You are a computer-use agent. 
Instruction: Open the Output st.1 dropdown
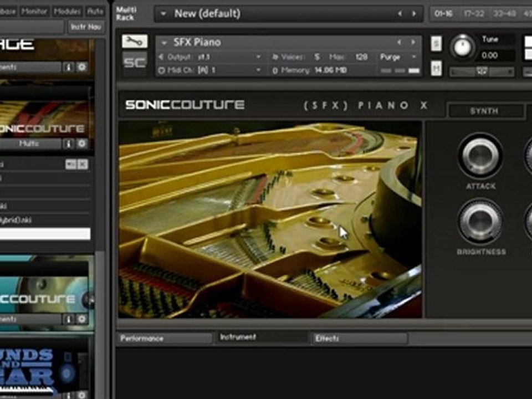[x=259, y=57]
